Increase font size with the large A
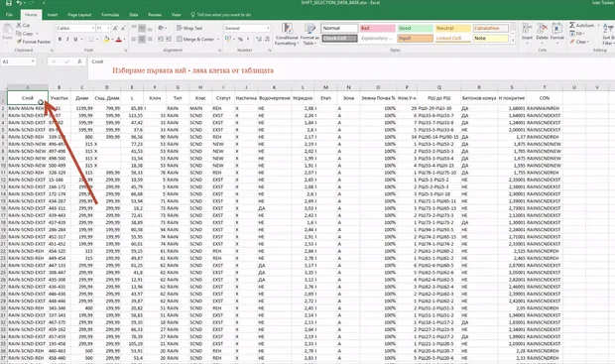This screenshot has width=615, height=364. [115, 28]
